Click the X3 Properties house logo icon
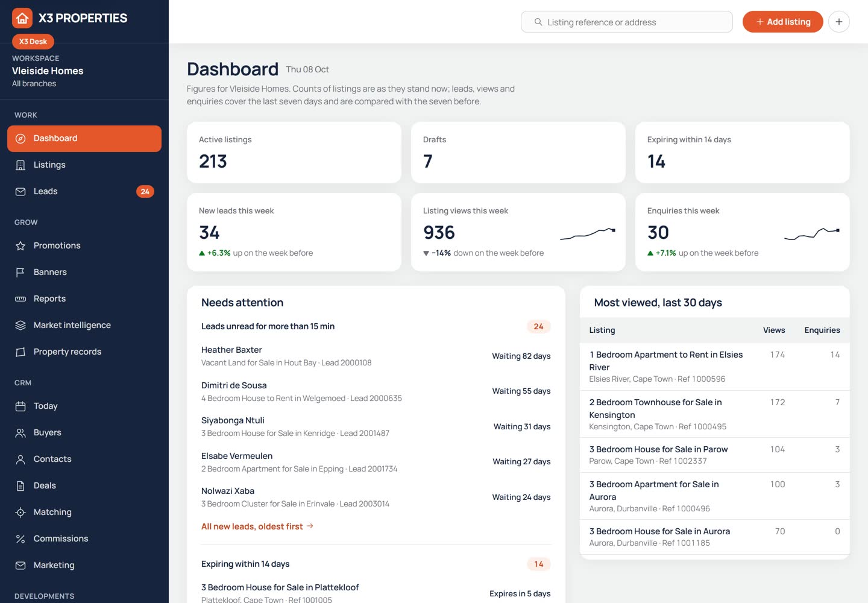This screenshot has height=603, width=868. pyautogui.click(x=22, y=18)
